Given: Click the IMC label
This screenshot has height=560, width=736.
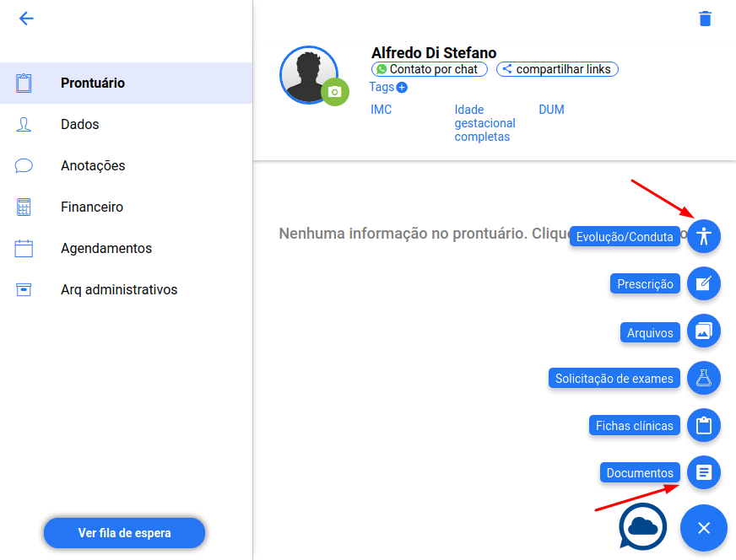Looking at the screenshot, I should (382, 110).
